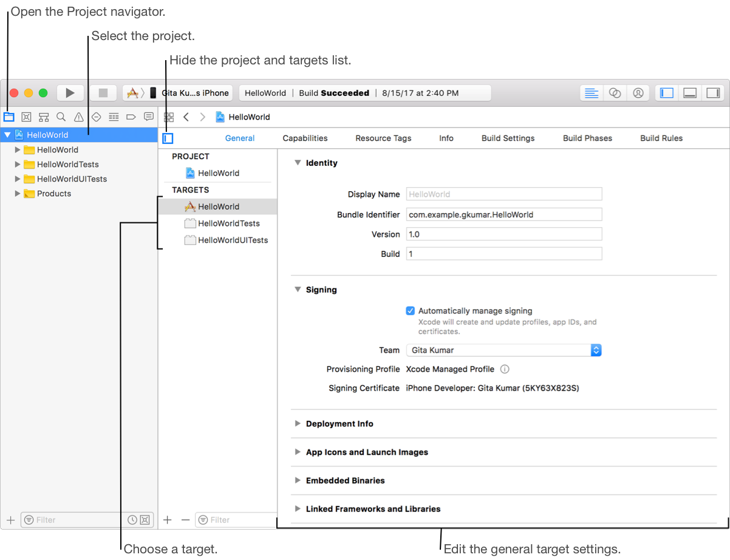Run the app with the Play button

70,93
